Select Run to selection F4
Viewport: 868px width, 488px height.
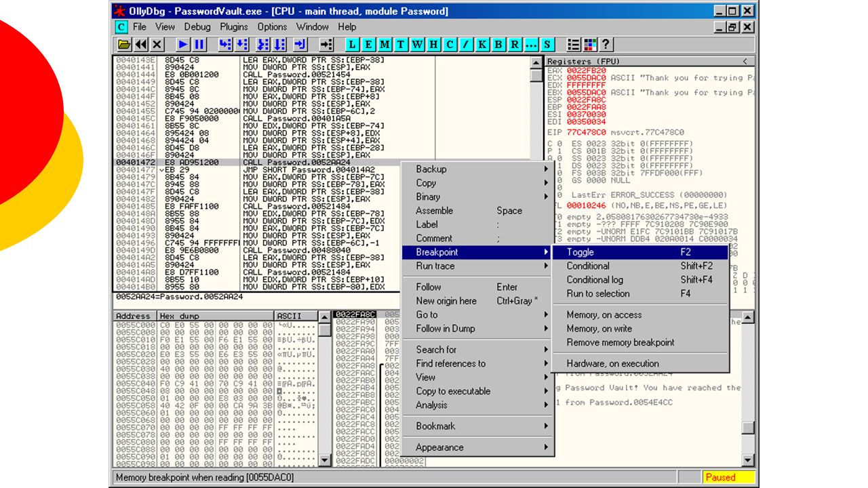coord(640,294)
